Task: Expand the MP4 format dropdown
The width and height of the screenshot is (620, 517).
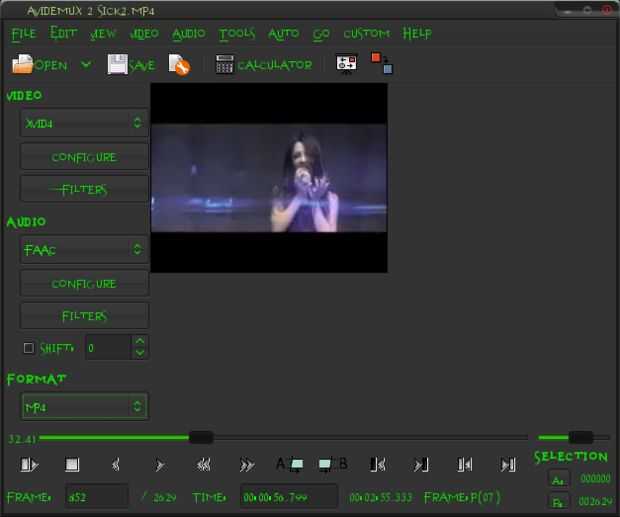Action: 85,406
